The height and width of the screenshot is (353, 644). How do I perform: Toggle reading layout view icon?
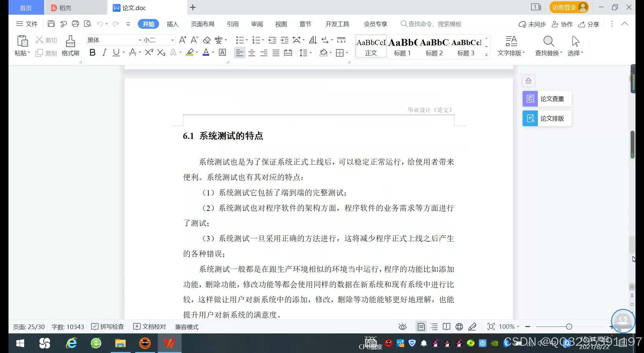tap(446, 327)
